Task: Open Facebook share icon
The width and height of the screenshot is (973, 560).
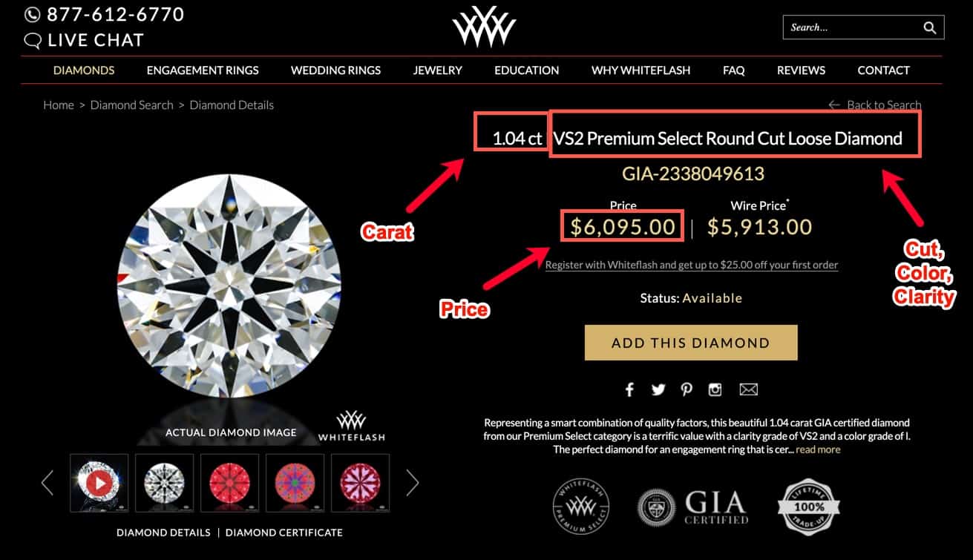Action: pos(629,389)
